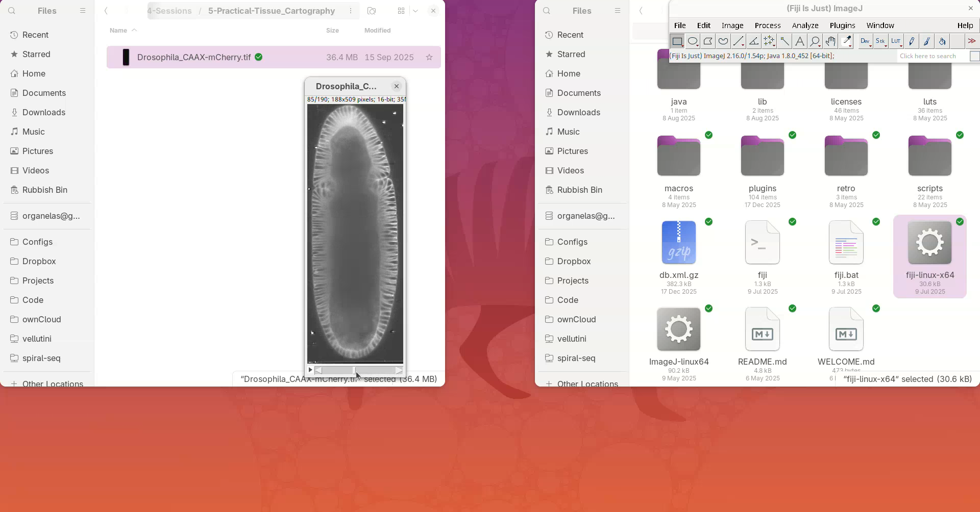Screen dimensions: 980x512
Task: Move the stack slice slider thumb
Action: click(x=354, y=370)
